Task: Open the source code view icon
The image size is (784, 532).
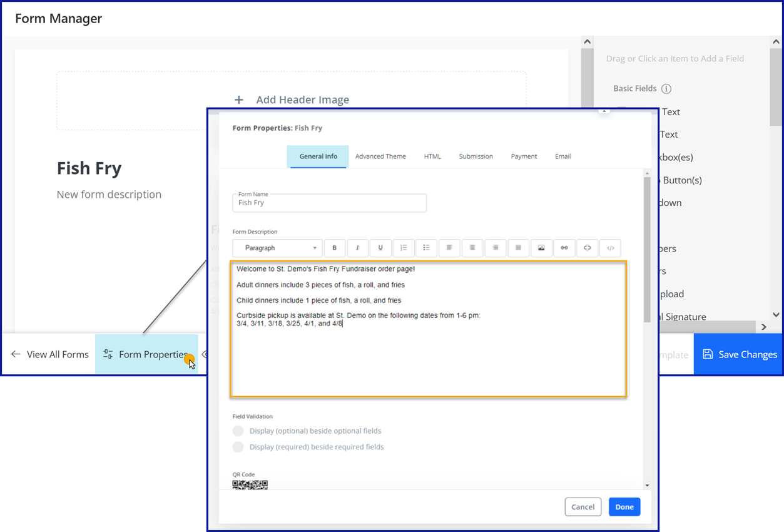Action: (610, 248)
